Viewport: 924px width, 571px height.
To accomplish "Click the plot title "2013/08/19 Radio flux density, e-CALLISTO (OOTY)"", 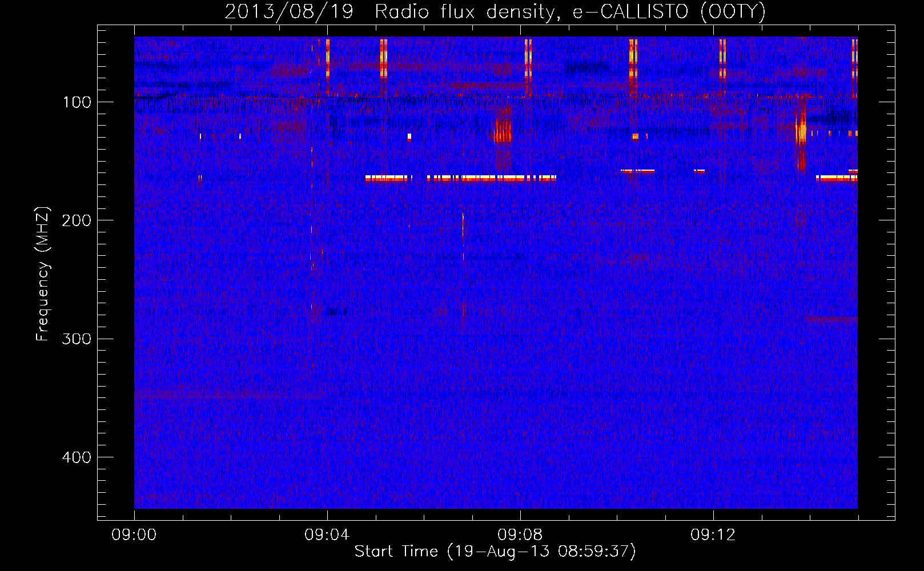I will [495, 12].
